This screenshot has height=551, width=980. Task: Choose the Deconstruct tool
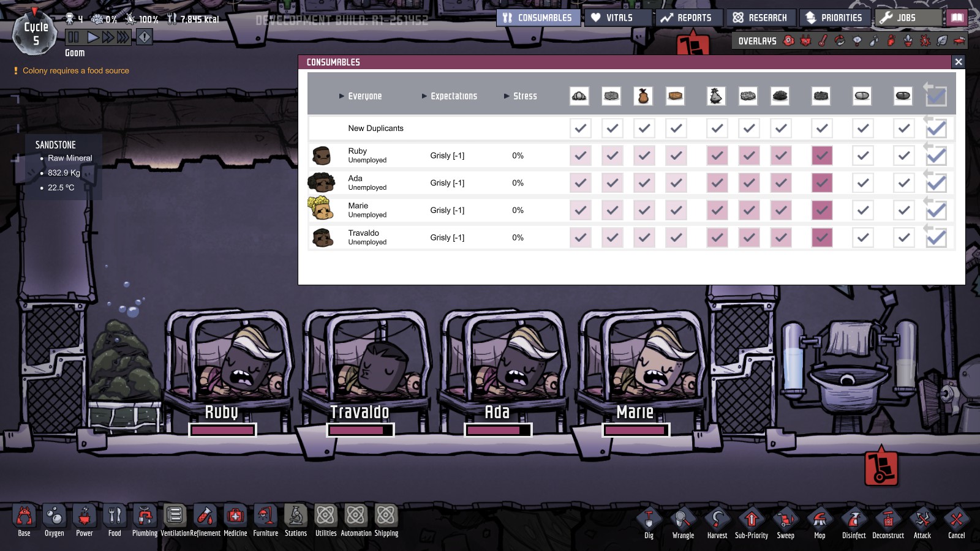pyautogui.click(x=888, y=523)
